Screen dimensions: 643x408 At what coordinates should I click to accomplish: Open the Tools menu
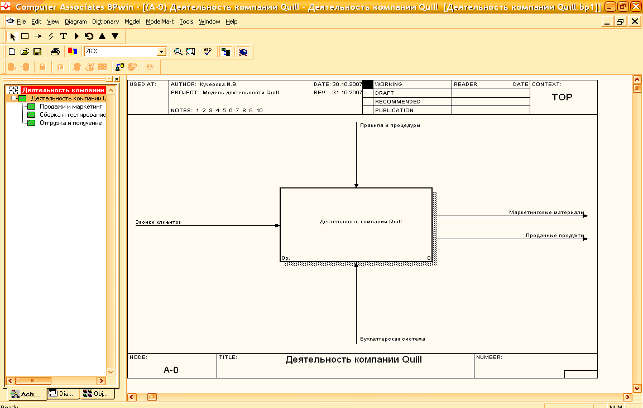(x=186, y=22)
